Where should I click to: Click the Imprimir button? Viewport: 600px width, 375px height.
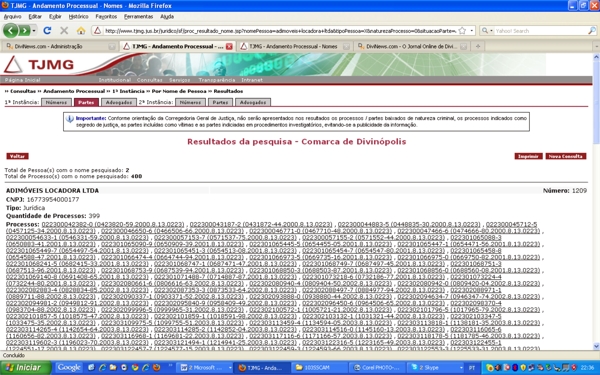tap(528, 156)
